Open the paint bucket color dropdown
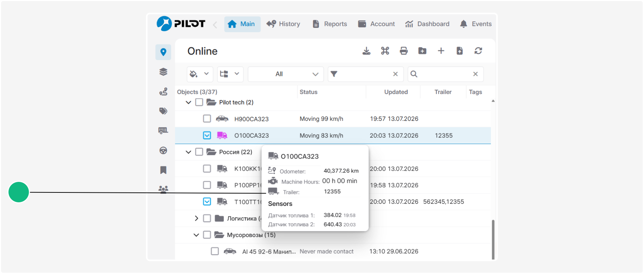 [x=200, y=74]
